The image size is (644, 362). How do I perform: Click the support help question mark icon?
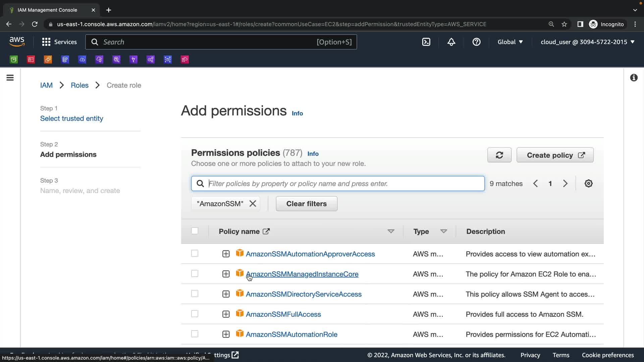click(476, 42)
